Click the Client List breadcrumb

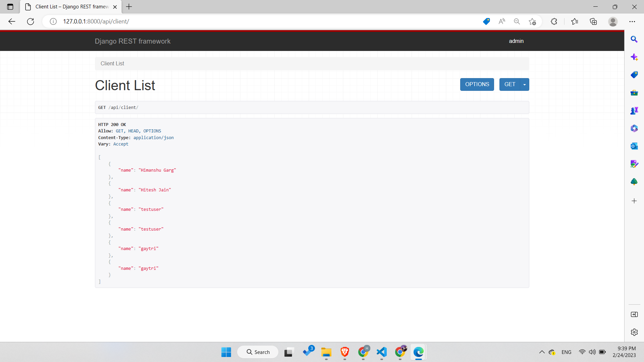tap(112, 63)
